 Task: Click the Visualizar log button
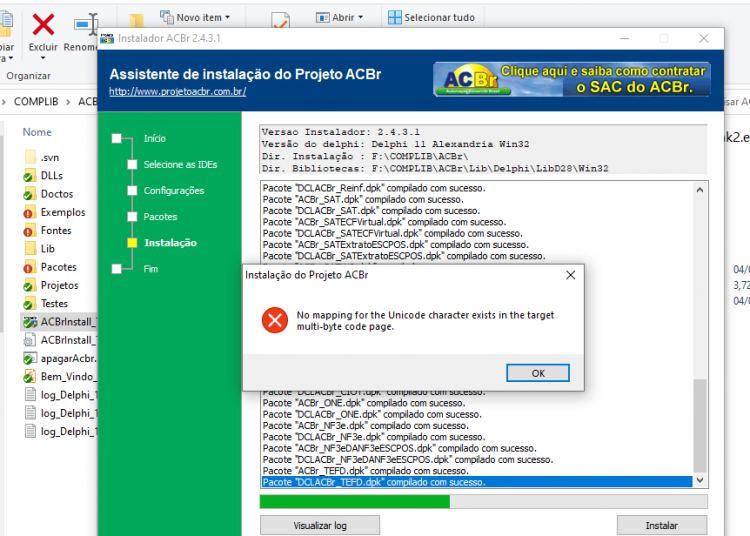coord(320,525)
